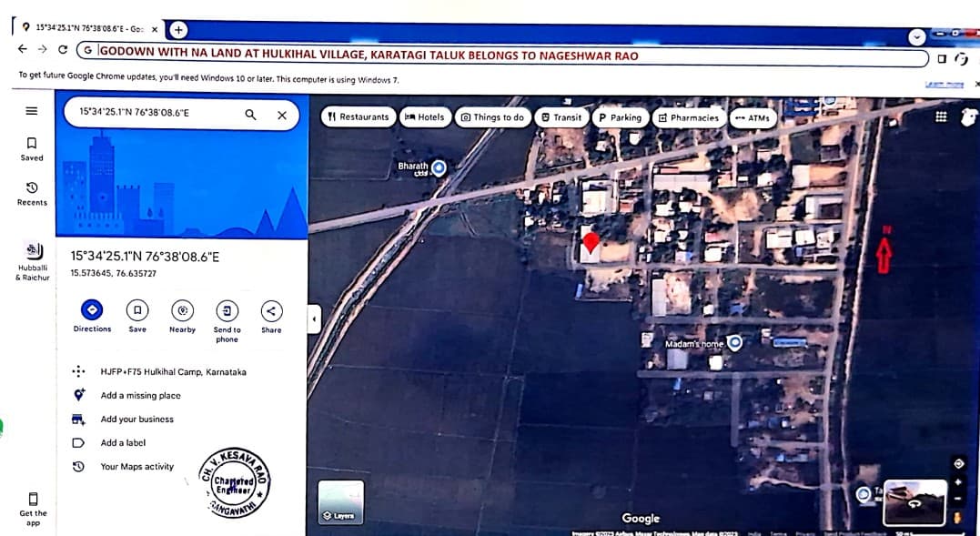Open Google account profile picture

(x=969, y=116)
